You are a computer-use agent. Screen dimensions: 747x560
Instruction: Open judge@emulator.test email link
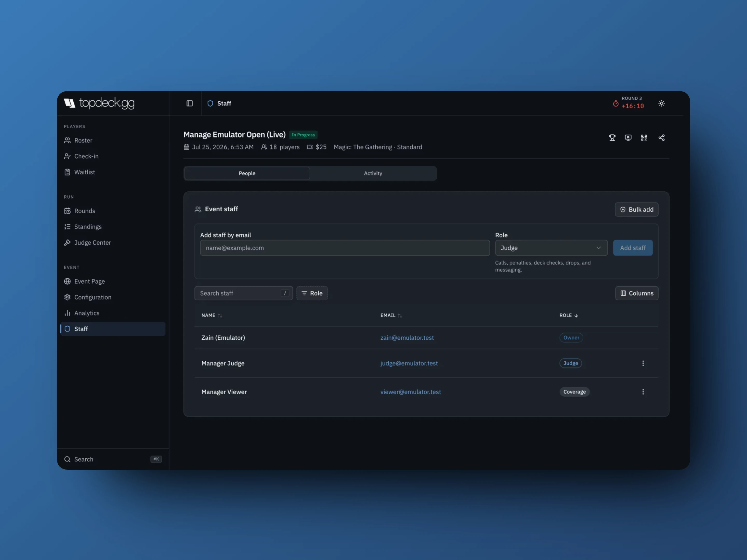point(409,363)
